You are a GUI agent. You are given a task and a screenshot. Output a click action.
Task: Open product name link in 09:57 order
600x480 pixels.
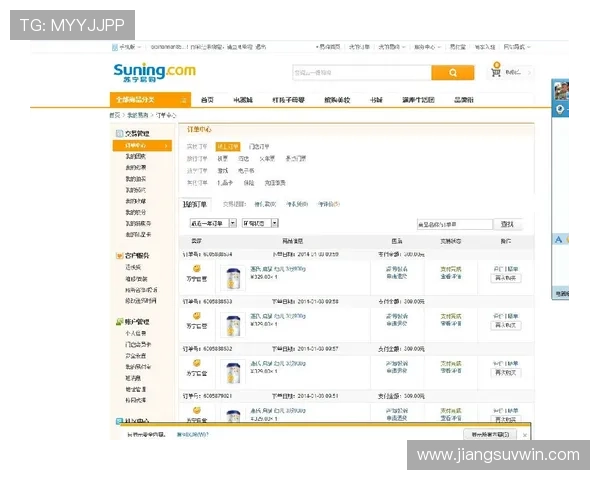278,363
